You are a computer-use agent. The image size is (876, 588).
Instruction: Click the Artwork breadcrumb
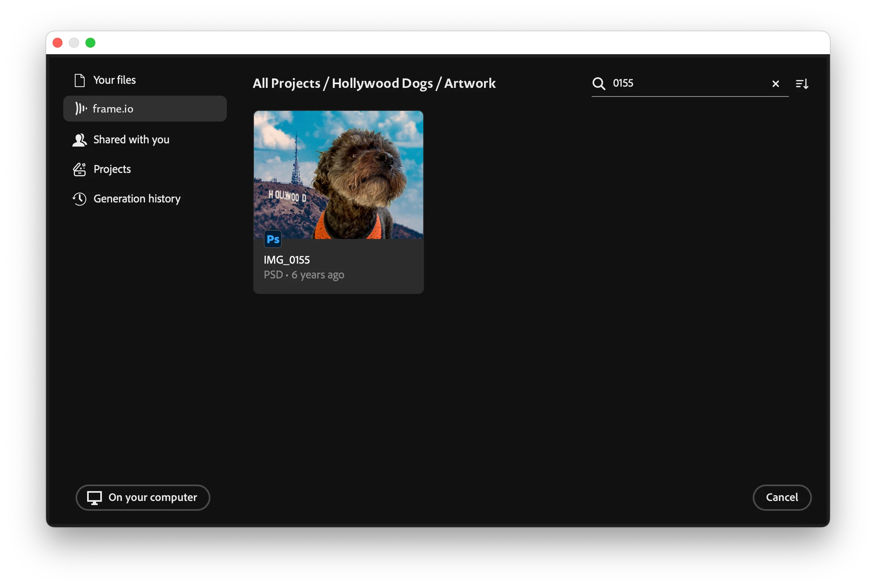(x=470, y=83)
